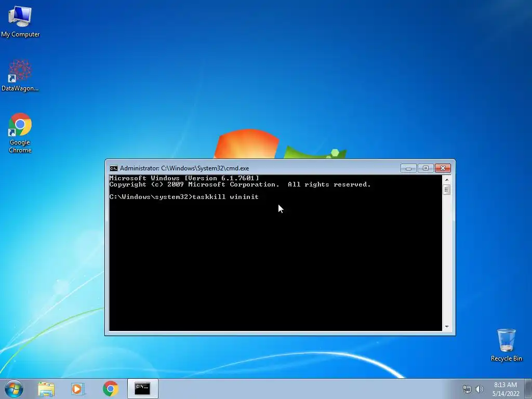Open the My Computer desktop icon
Image resolution: width=532 pixels, height=399 pixels.
[20, 21]
